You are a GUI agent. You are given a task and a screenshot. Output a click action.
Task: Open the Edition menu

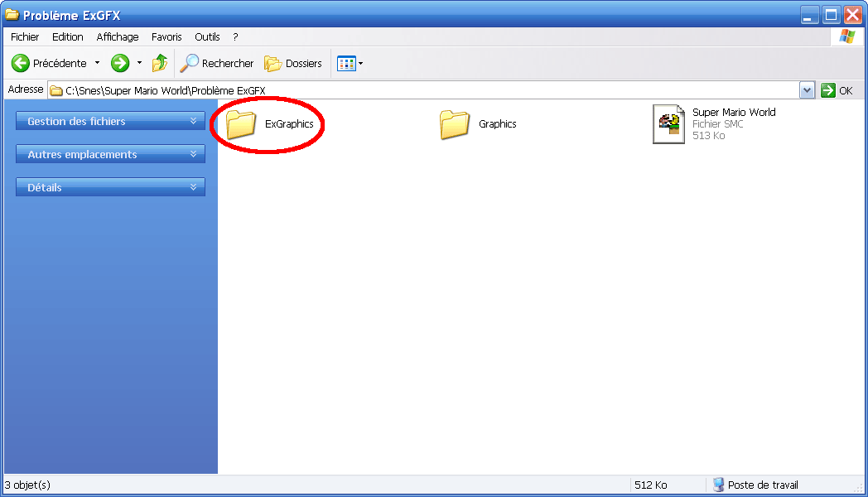(x=68, y=37)
